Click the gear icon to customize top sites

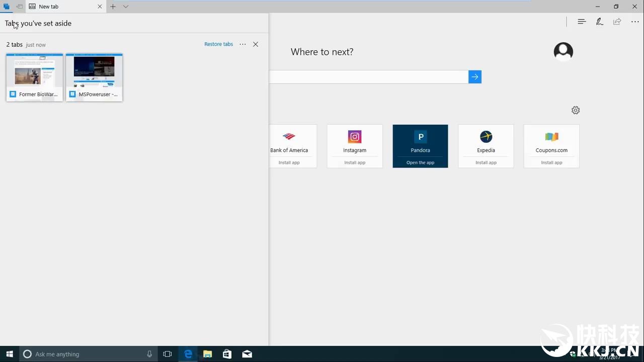tap(576, 110)
